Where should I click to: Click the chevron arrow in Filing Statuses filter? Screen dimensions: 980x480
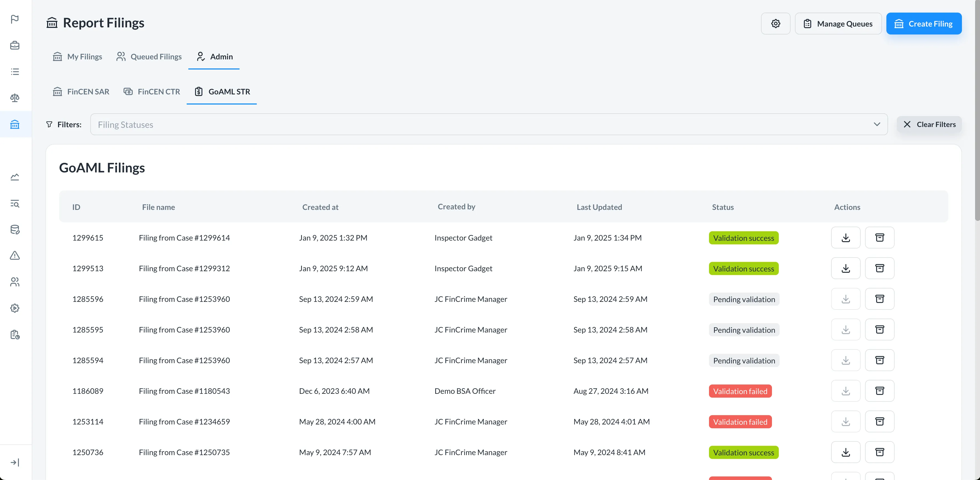click(x=877, y=124)
